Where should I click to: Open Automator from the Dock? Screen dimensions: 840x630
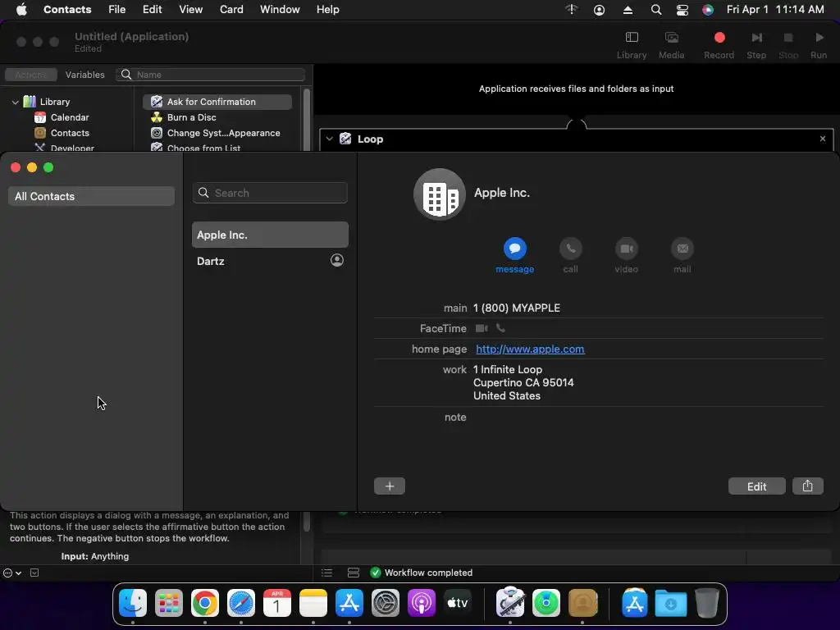(x=509, y=602)
